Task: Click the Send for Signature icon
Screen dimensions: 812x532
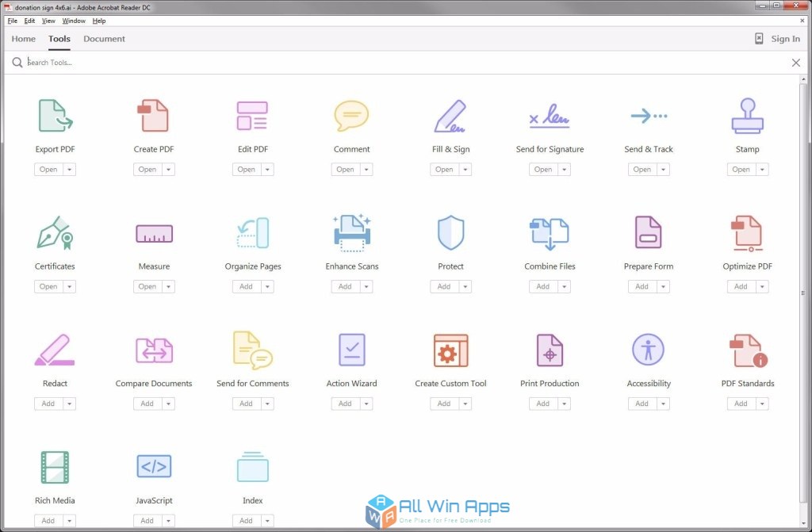Action: click(x=550, y=116)
